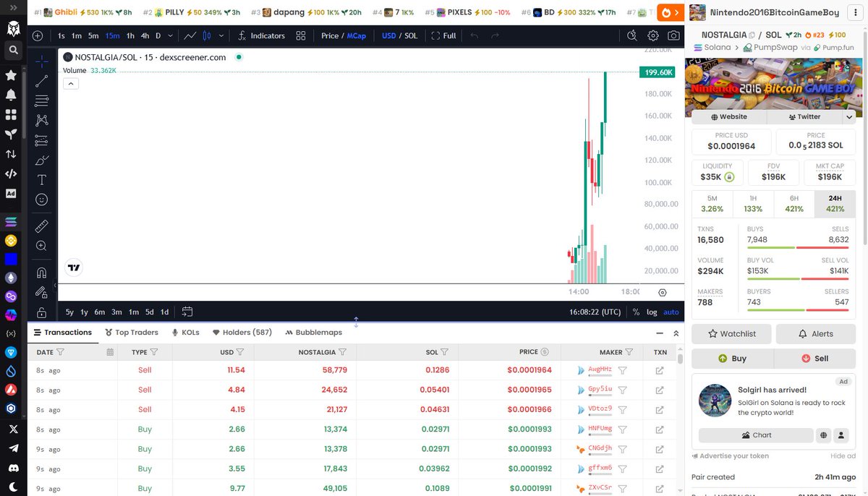Open filter for the TYPE column
Image resolution: width=868 pixels, height=496 pixels.
tap(154, 352)
